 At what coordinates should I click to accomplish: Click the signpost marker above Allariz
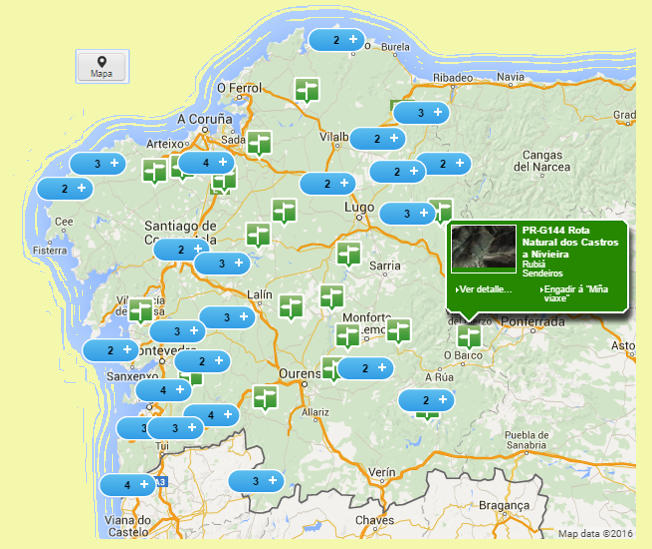pos(265,396)
